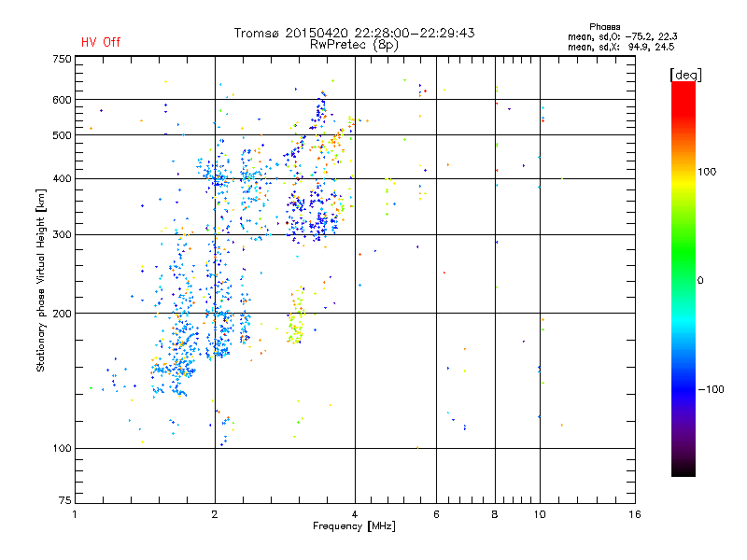747x560 pixels.
Task: Click the colorbar tick label '100'
Action: [707, 172]
